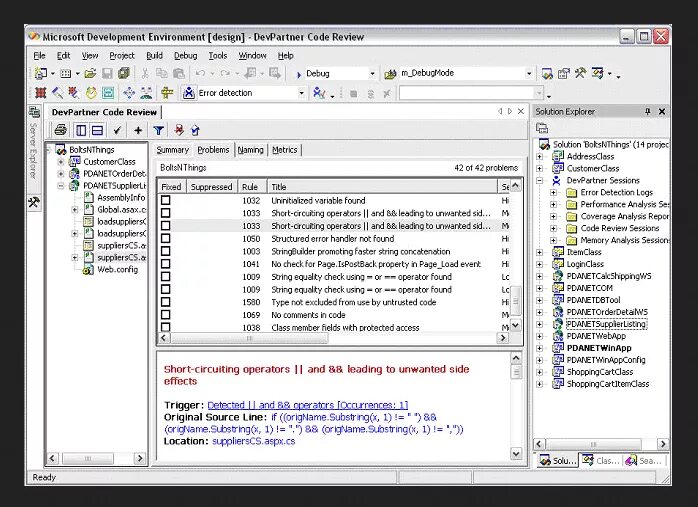Expand PDANETWinApp project node
This screenshot has height=507, width=698.
tap(540, 348)
